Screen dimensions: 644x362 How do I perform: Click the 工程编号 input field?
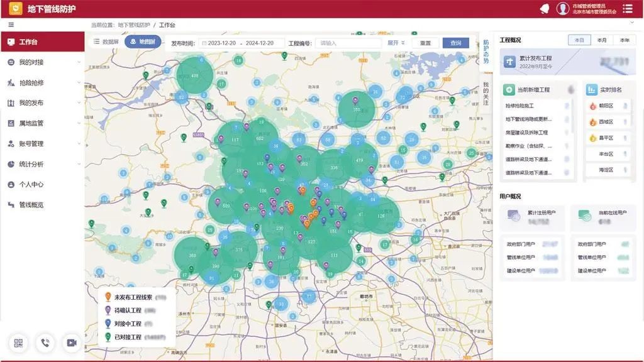(348, 43)
